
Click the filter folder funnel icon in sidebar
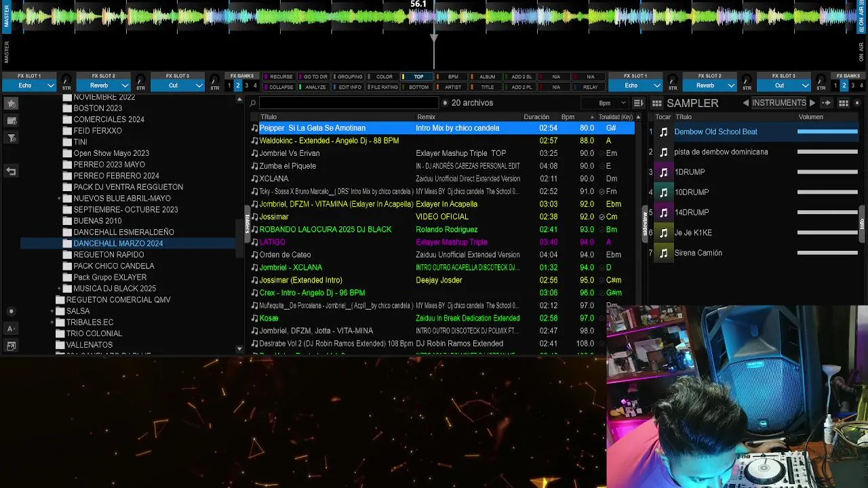click(x=12, y=138)
